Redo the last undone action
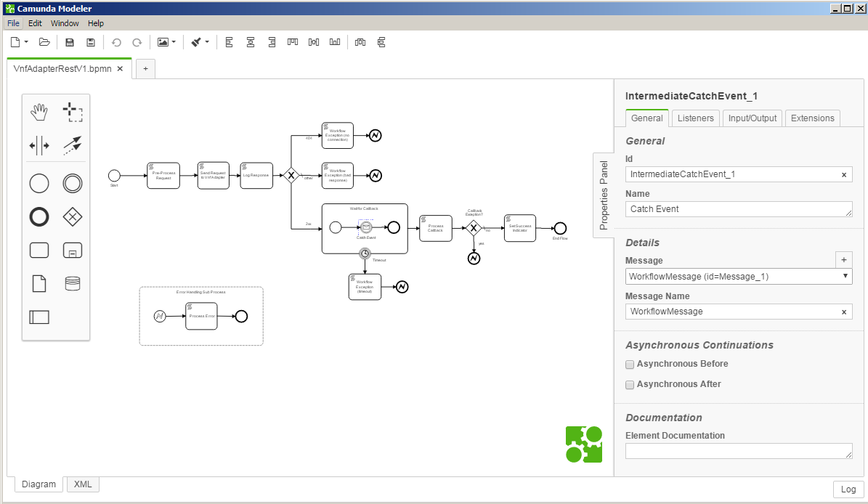This screenshot has width=868, height=504. tap(137, 42)
